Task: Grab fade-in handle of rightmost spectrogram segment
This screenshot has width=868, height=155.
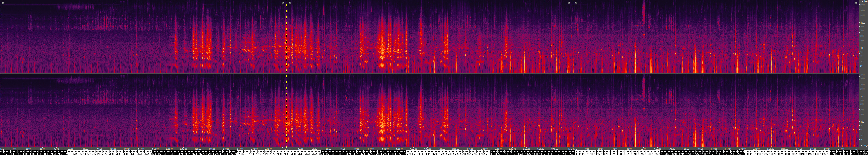Action: 576,3
